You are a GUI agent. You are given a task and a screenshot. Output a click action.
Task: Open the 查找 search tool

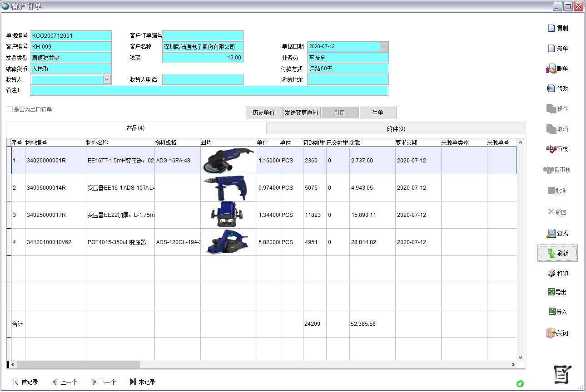(551, 233)
